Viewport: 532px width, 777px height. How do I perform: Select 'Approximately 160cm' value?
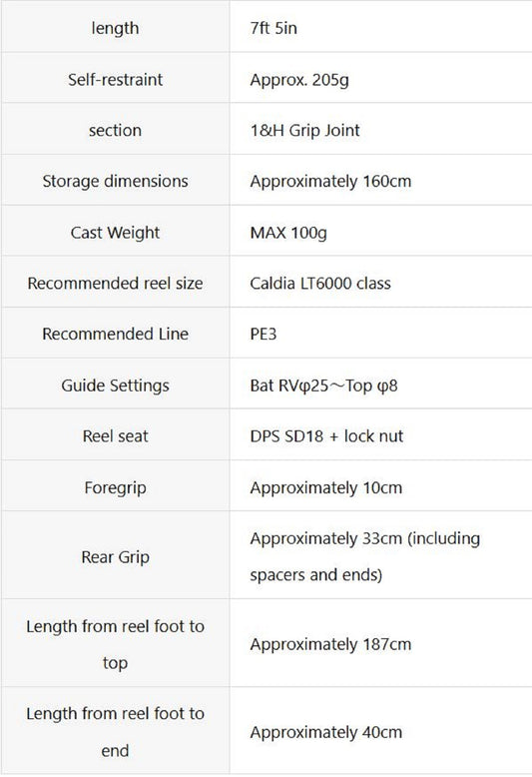point(330,182)
